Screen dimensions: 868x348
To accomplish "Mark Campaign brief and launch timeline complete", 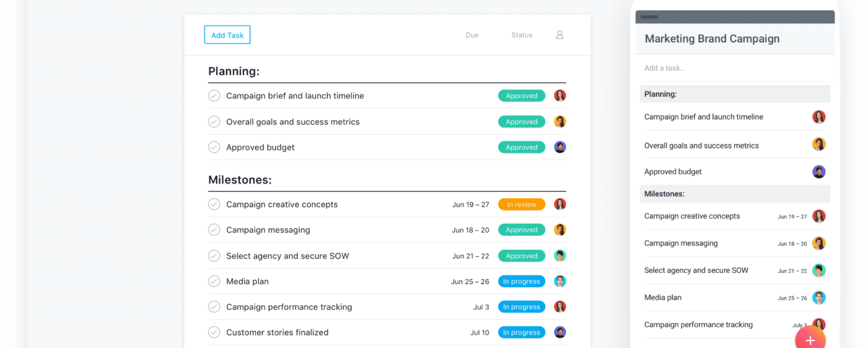I will (x=214, y=96).
